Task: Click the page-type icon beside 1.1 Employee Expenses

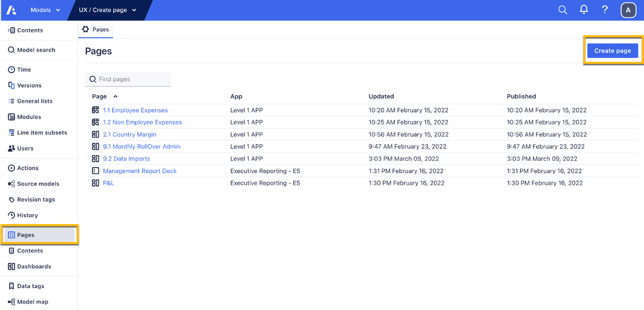Action: [95, 110]
